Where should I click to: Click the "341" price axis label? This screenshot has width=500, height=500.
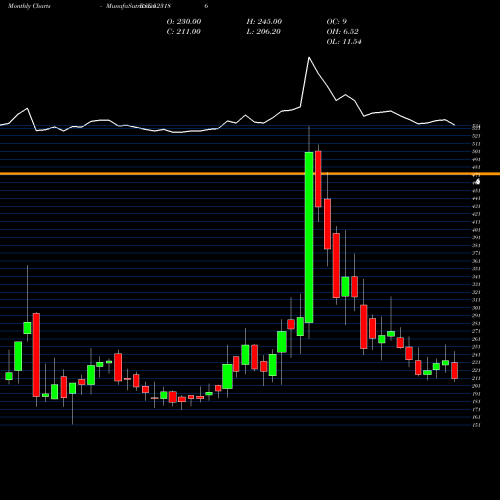click(x=476, y=277)
